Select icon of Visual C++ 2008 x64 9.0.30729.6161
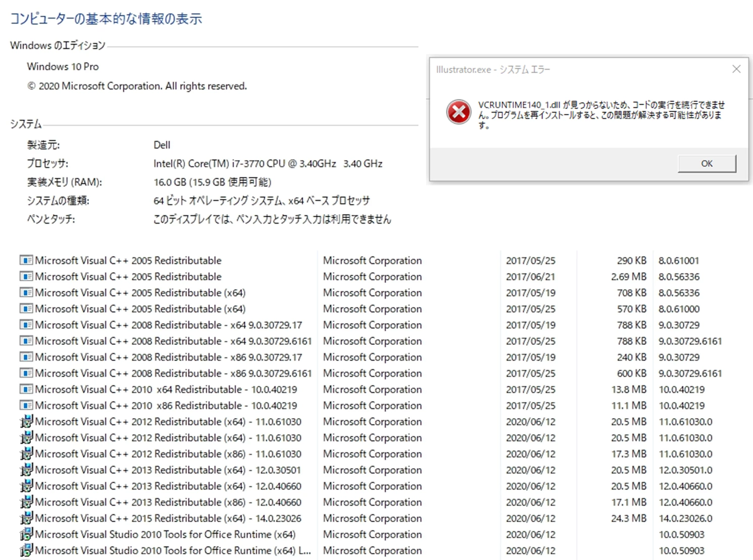 (26, 341)
